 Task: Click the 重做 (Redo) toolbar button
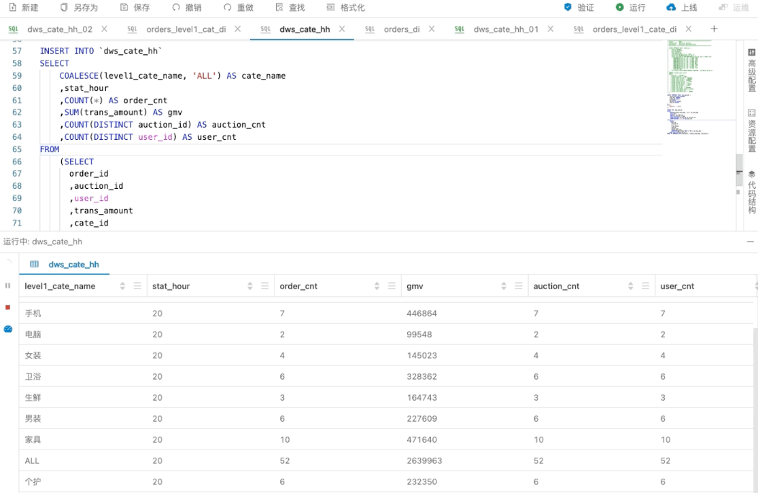pyautogui.click(x=239, y=7)
